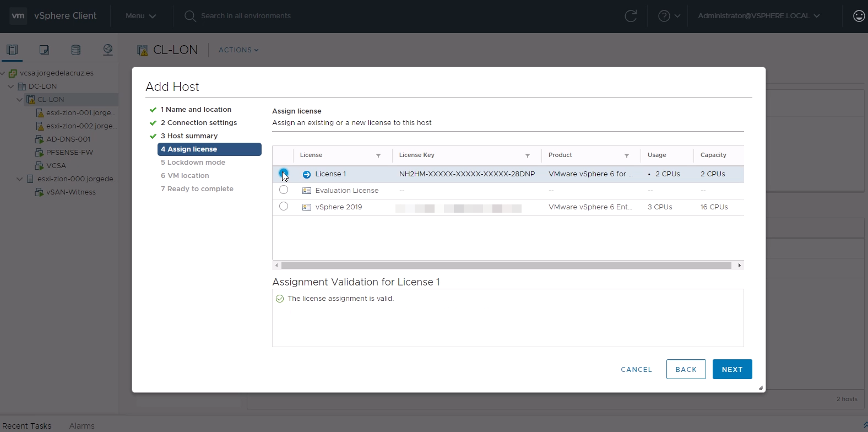Collapse the DC-LON tree node

(10, 87)
